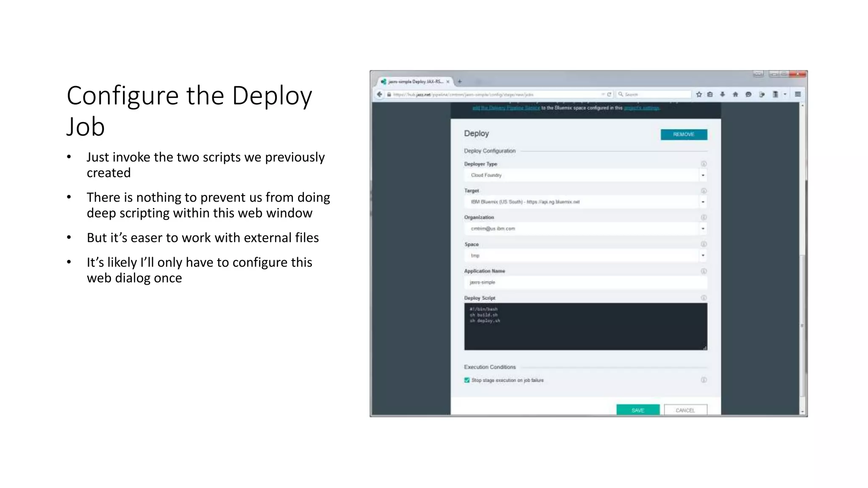The image size is (868, 488).
Task: Open a new browser tab
Action: tap(460, 81)
